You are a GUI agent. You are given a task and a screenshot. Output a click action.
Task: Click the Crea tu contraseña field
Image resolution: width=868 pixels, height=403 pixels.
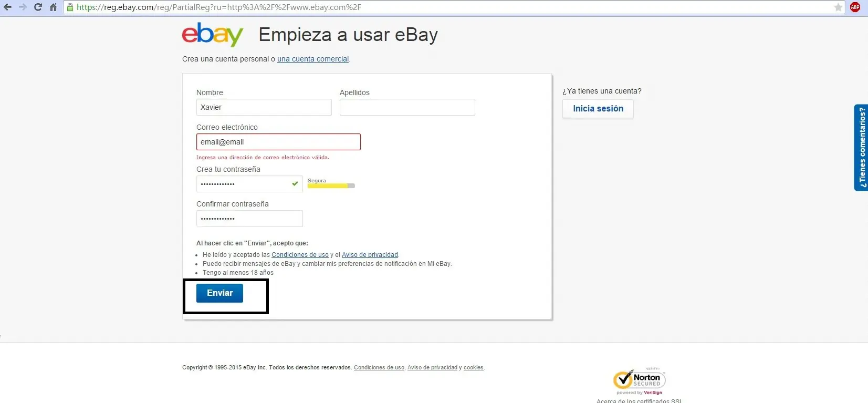click(x=249, y=184)
